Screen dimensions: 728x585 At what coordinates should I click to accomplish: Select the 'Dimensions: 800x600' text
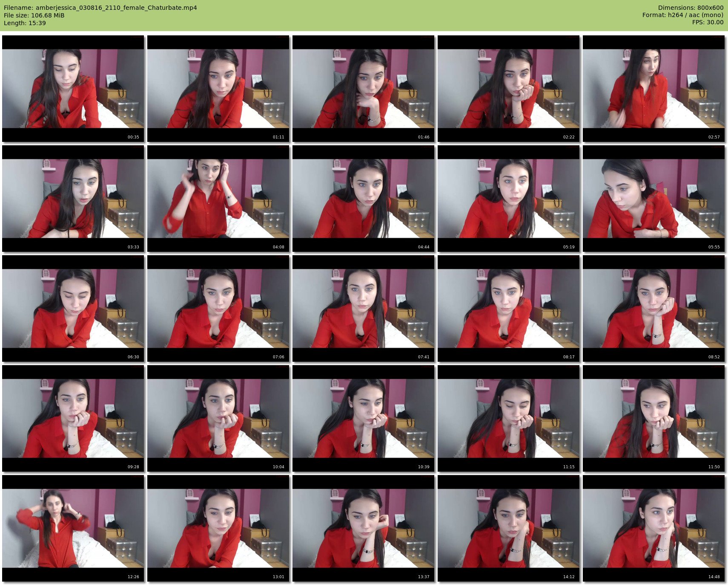691,8
